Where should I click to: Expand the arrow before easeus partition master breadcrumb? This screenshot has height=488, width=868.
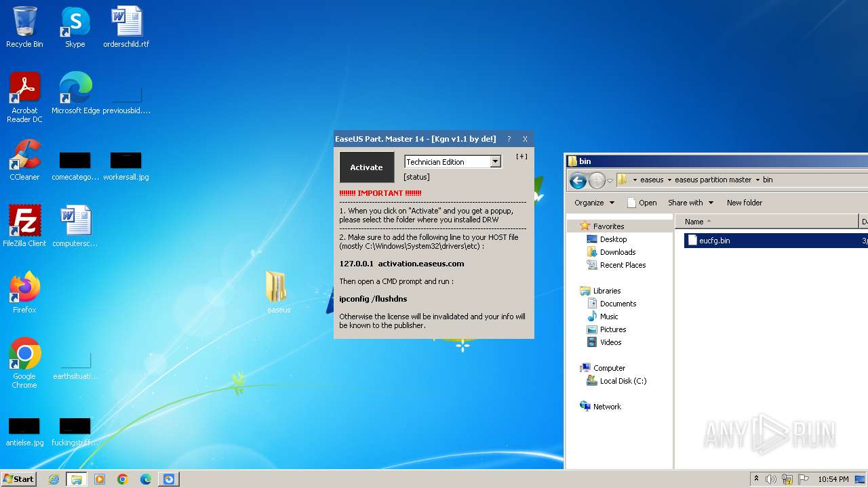click(669, 180)
